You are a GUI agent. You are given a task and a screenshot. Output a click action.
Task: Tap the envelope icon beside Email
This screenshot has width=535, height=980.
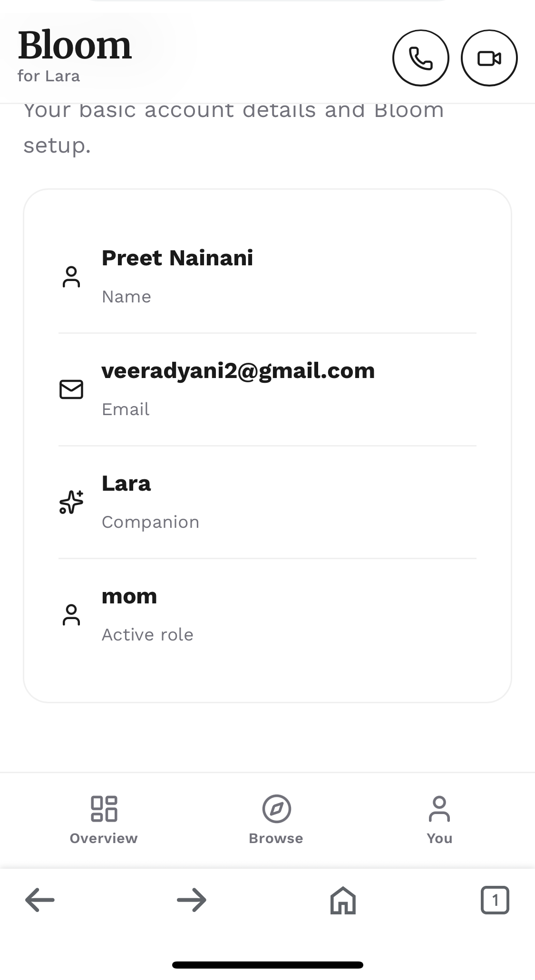[x=71, y=389]
